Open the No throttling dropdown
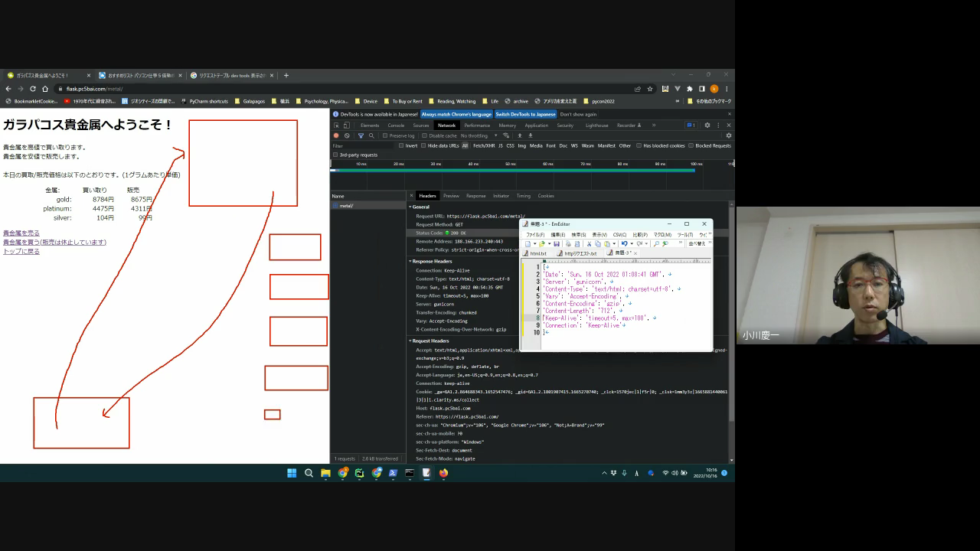The width and height of the screenshot is (980, 551). [x=475, y=135]
